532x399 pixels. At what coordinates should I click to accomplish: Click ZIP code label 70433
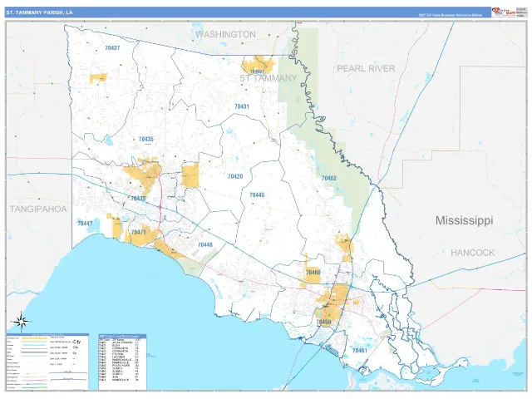(x=138, y=198)
